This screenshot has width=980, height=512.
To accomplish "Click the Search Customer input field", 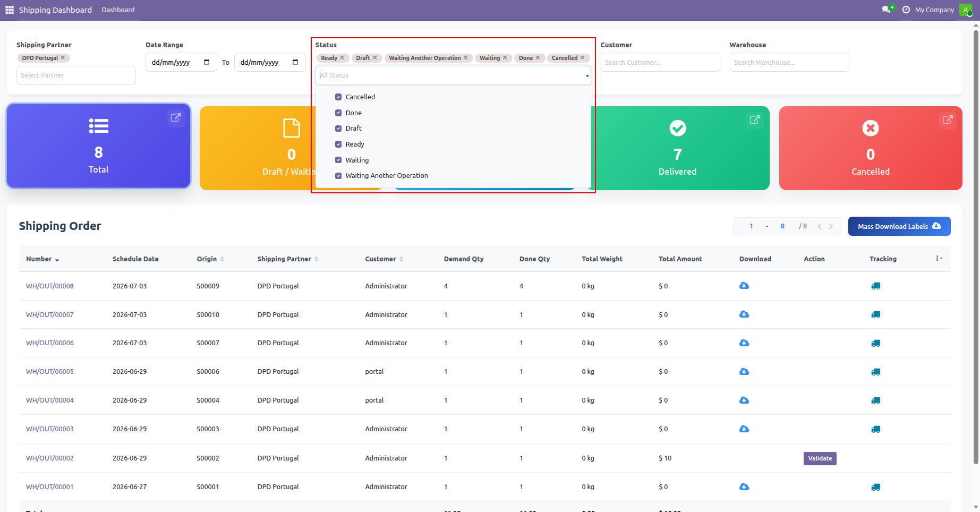I will click(x=660, y=62).
